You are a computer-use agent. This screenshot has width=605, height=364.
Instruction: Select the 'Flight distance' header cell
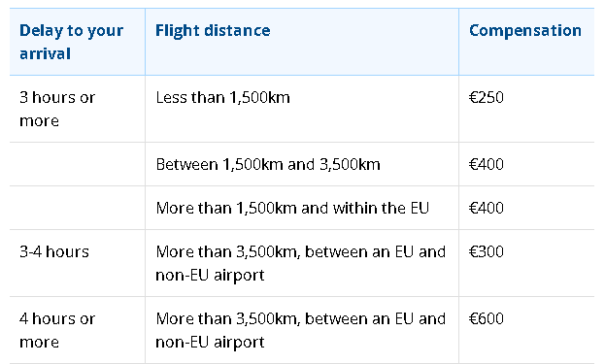point(302,42)
